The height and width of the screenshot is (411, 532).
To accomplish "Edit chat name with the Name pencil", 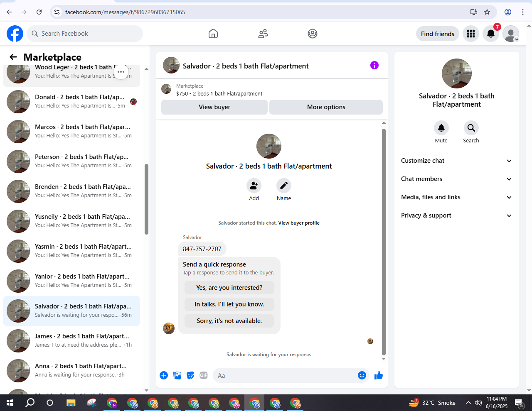I will pos(284,186).
